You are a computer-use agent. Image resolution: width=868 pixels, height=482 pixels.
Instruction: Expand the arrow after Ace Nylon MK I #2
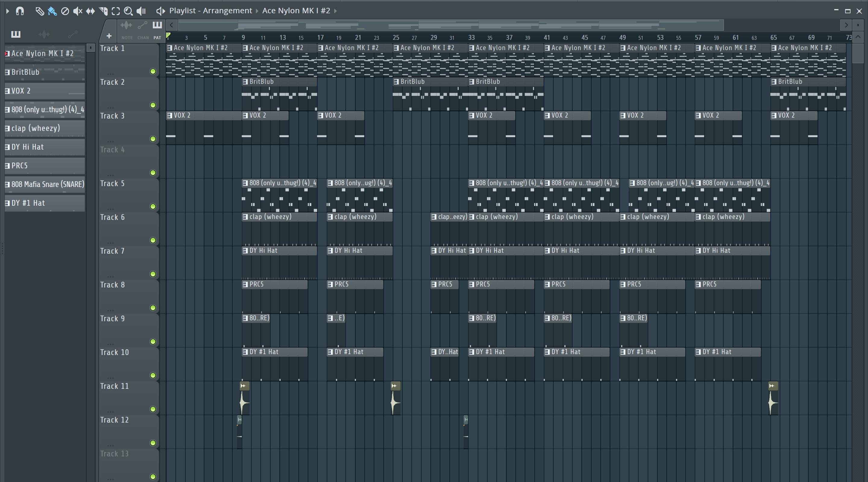click(x=336, y=11)
